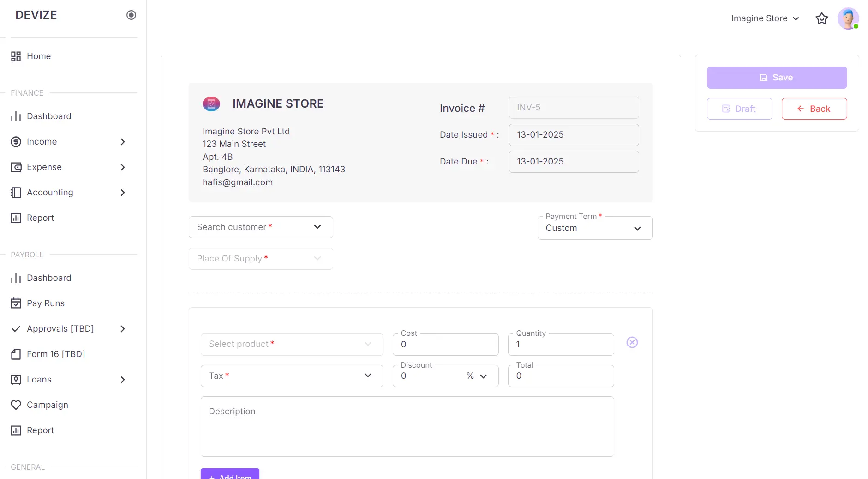
Task: Click the Quantity input field
Action: [561, 345]
